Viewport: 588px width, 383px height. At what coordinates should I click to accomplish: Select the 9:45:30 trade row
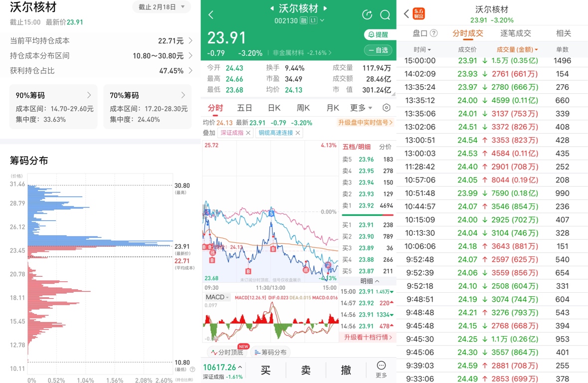492,339
